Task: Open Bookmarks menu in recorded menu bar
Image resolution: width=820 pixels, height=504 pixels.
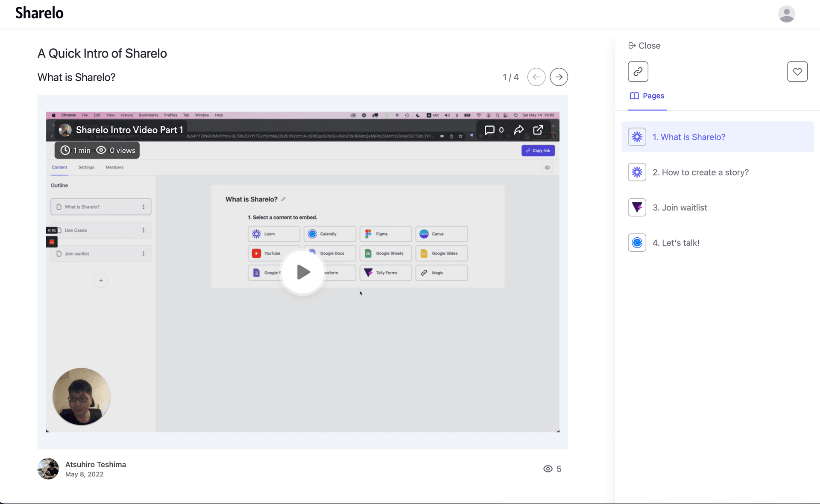Action: 149,115
